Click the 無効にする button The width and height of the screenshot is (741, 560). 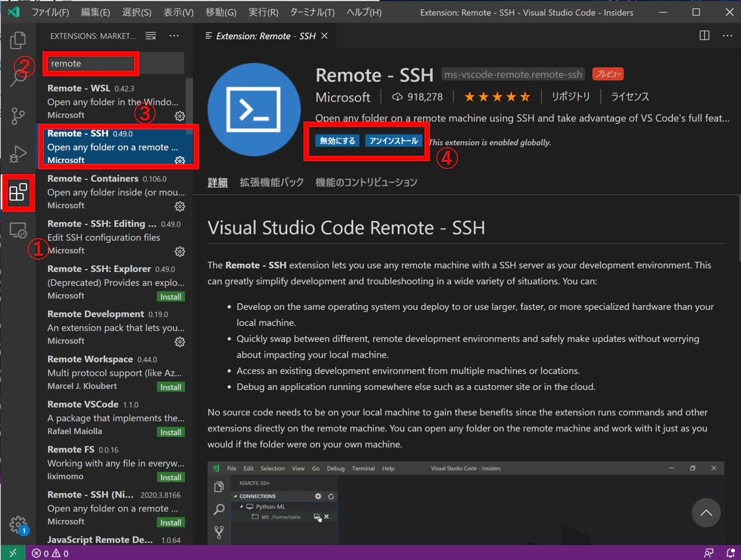coord(338,141)
